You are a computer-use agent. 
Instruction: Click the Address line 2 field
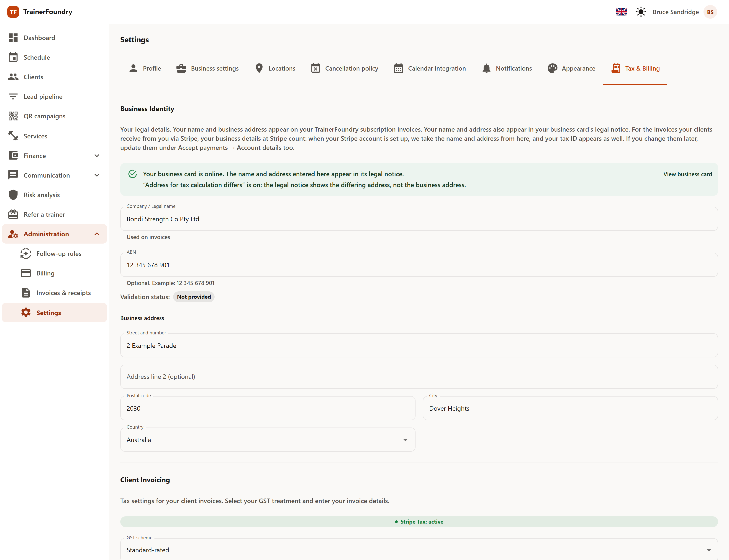pyautogui.click(x=419, y=377)
